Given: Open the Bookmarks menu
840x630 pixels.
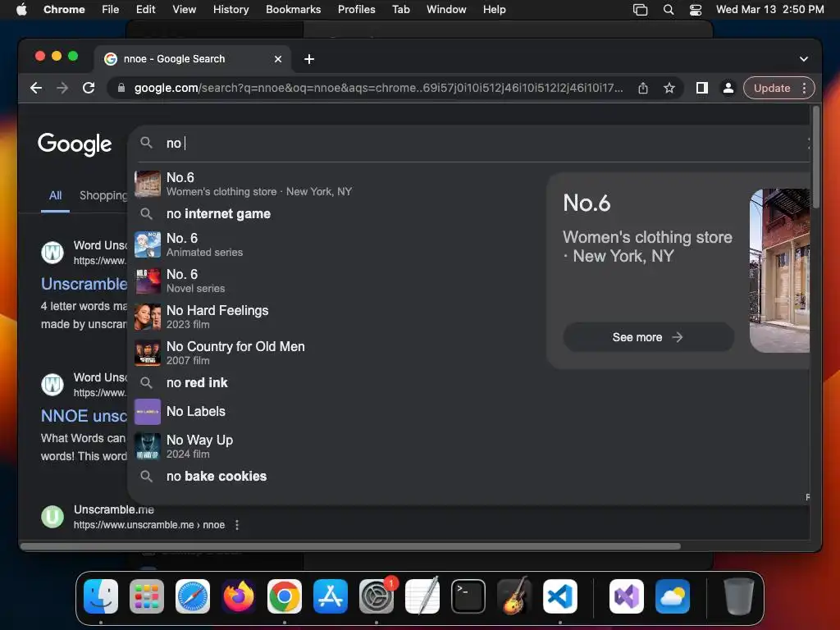Looking at the screenshot, I should pyautogui.click(x=293, y=9).
